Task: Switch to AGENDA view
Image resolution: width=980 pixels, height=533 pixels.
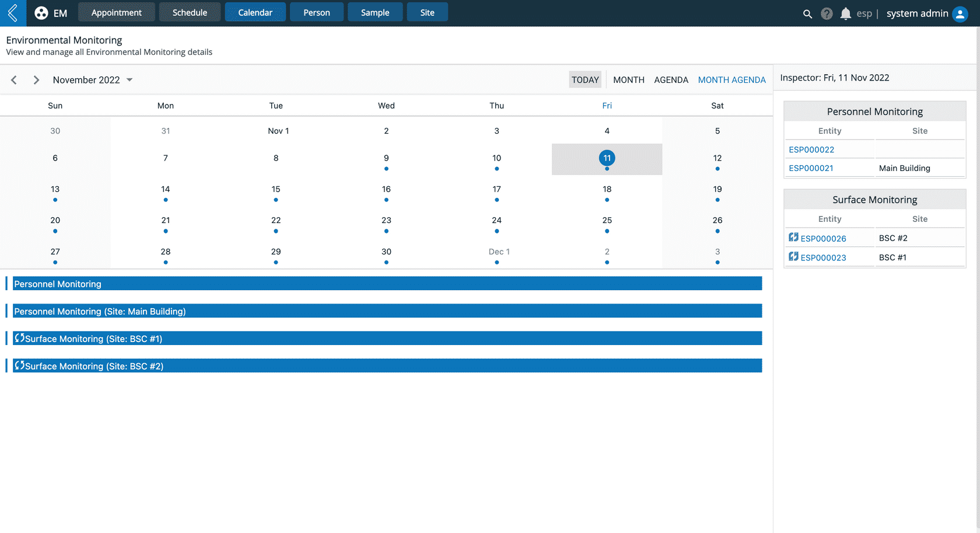Action: click(x=671, y=80)
